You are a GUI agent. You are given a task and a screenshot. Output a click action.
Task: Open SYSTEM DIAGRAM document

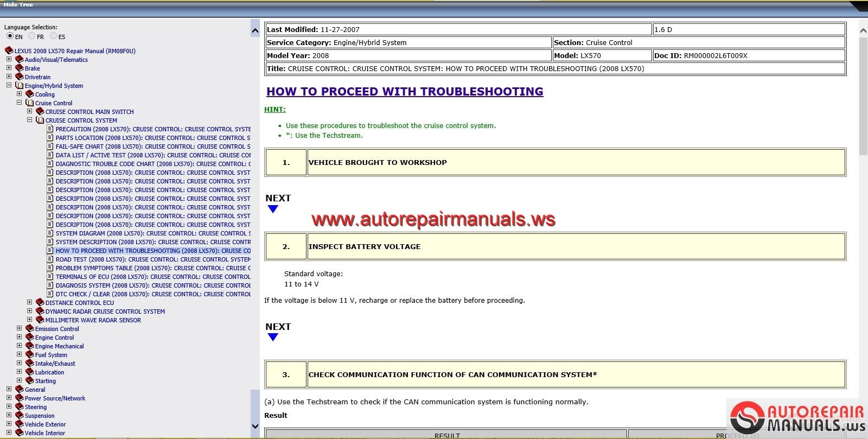point(153,233)
